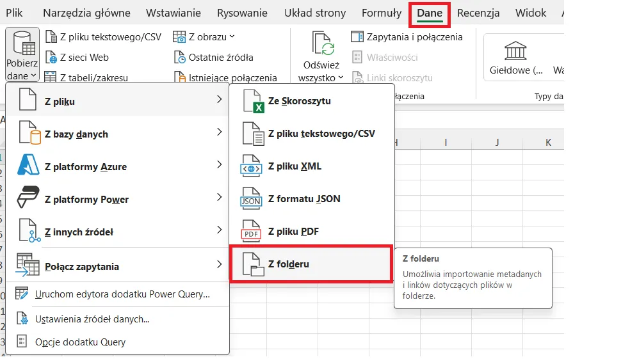The width and height of the screenshot is (630, 364).
Task: Launch Uruchom edytora dodatku Power Query
Action: 122,294
